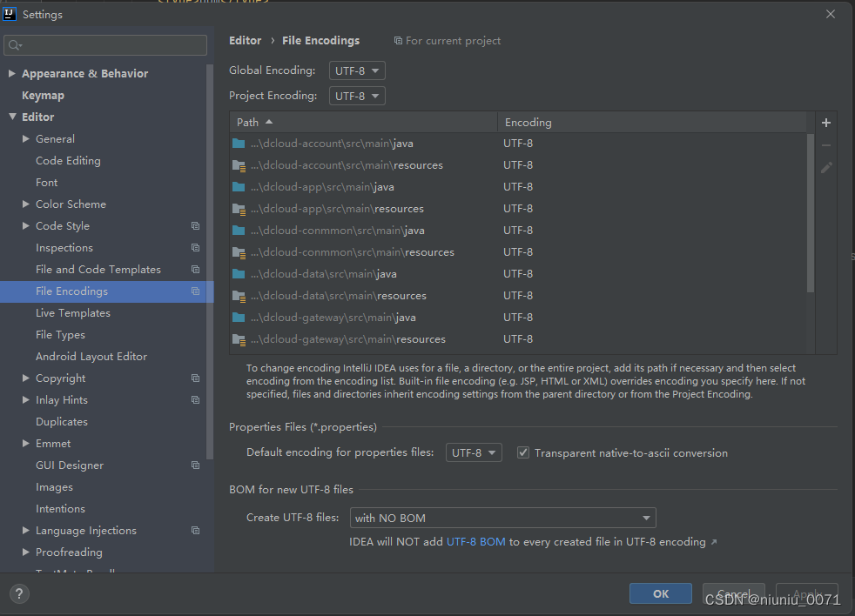Collapse the Editor tree node
This screenshot has width=855, height=616.
click(12, 117)
